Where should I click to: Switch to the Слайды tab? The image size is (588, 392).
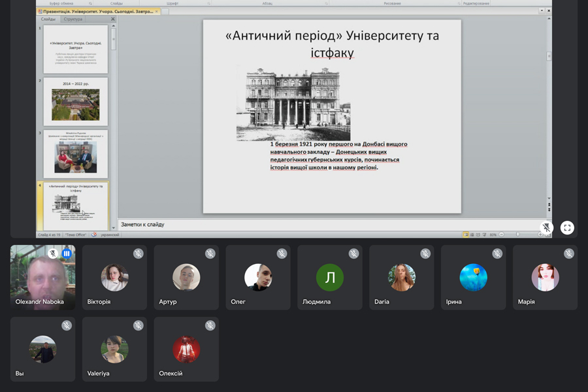tap(48, 20)
